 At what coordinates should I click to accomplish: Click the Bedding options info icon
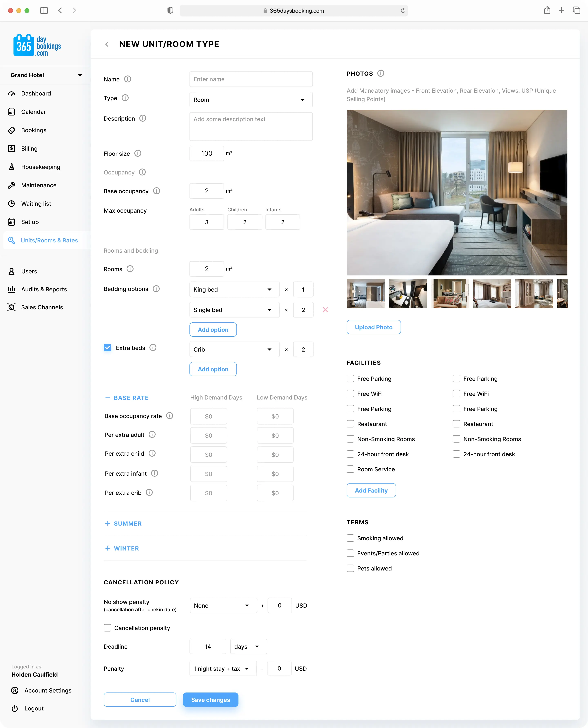[156, 289]
